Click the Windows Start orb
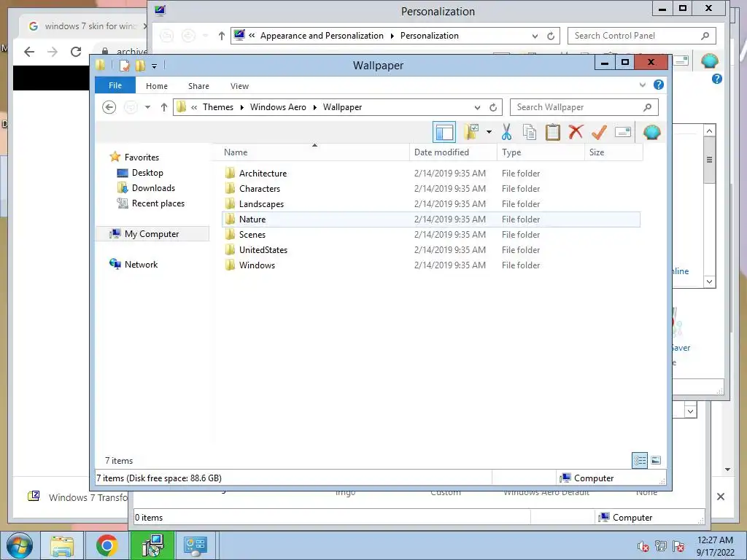The height and width of the screenshot is (560, 747). pyautogui.click(x=20, y=545)
